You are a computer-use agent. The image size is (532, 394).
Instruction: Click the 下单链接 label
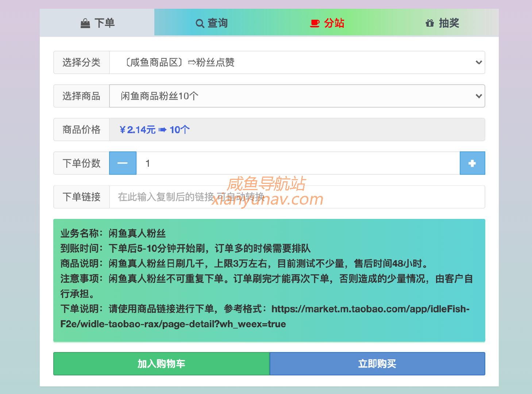(81, 197)
